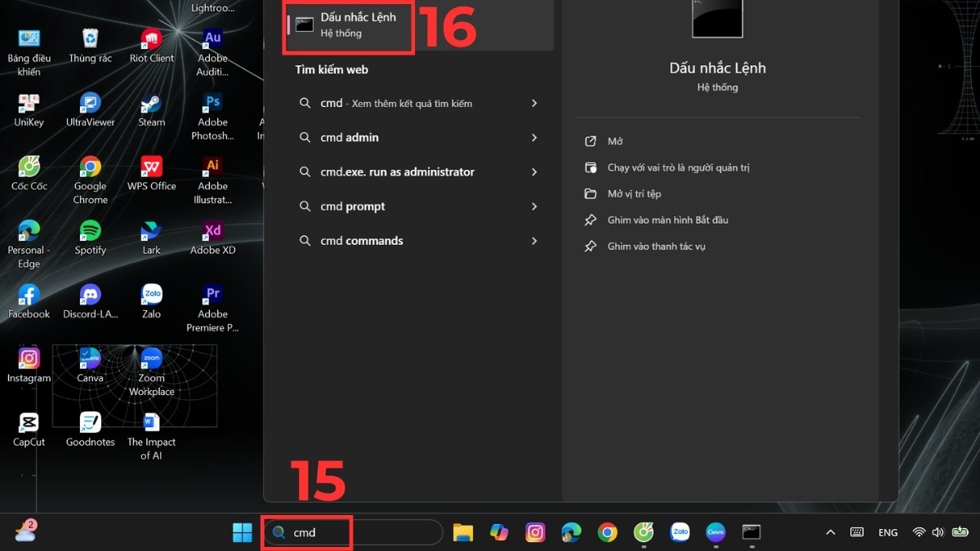Select 'Chạy với vai trò là người quản trị'
The width and height of the screenshot is (980, 551).
[678, 167]
